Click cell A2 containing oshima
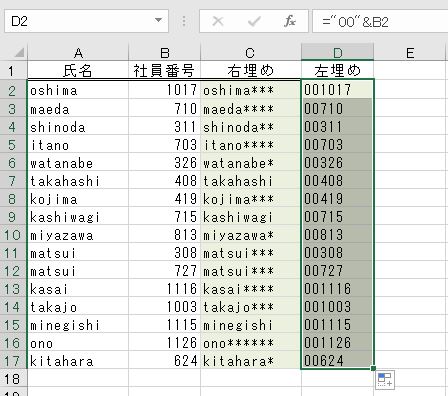Screen dimensions: 448x396 tap(78, 90)
